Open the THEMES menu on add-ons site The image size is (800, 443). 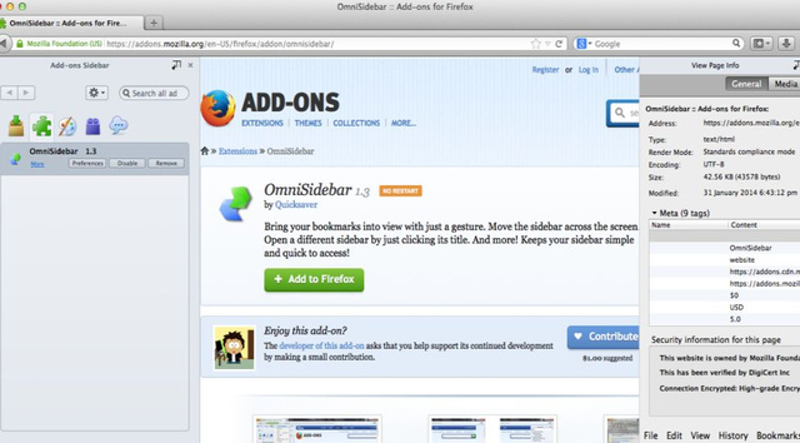click(308, 123)
